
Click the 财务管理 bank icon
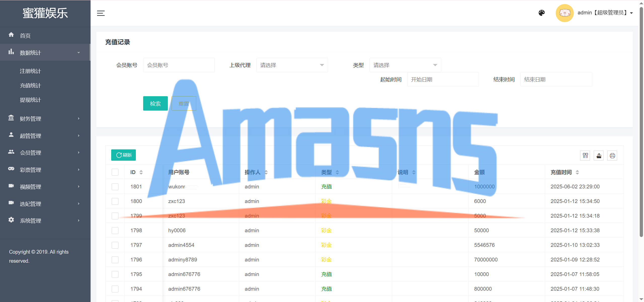pos(11,118)
